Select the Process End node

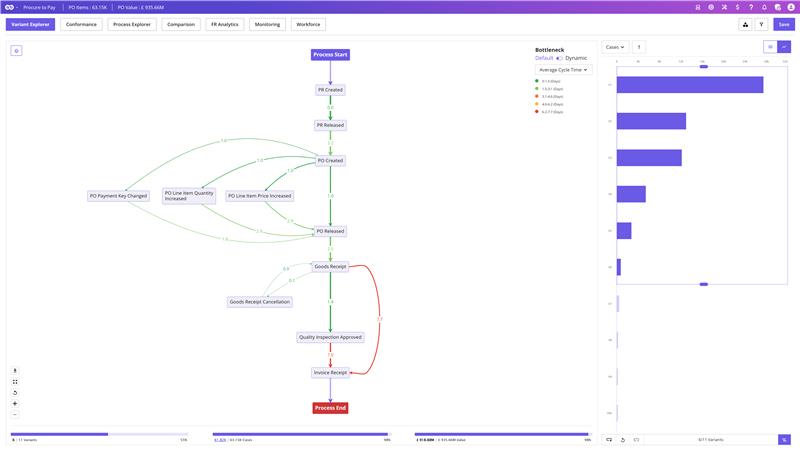[x=330, y=408]
